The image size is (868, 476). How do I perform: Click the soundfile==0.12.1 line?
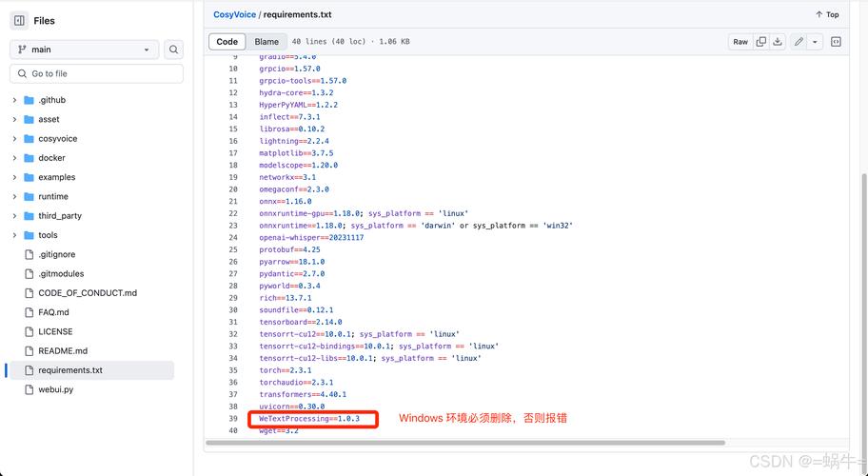tap(296, 310)
